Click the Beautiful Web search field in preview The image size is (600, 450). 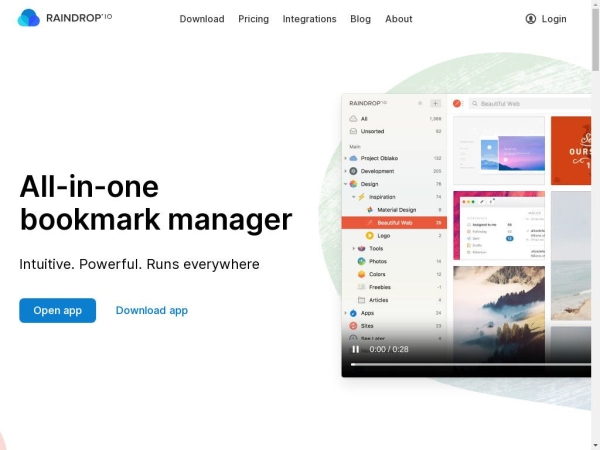tap(530, 104)
